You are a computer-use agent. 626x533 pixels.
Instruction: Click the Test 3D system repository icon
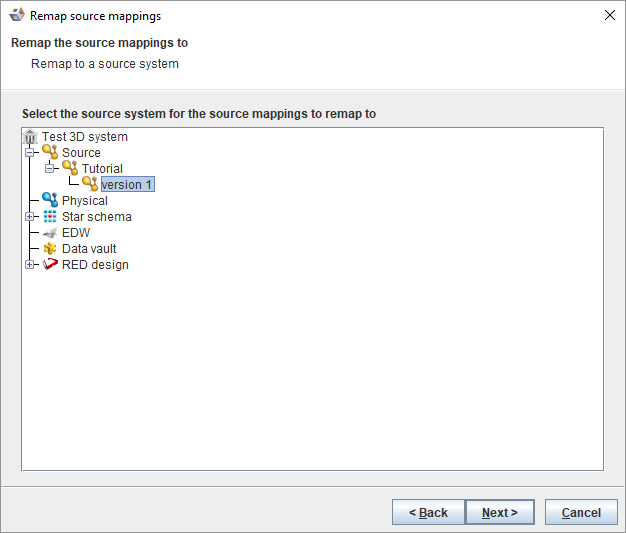[30, 137]
